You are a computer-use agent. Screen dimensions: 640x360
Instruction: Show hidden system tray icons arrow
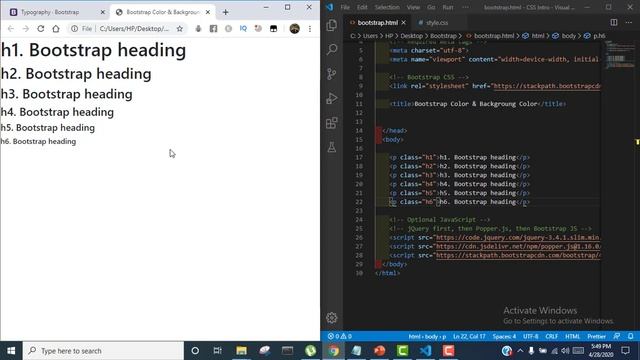click(x=520, y=351)
